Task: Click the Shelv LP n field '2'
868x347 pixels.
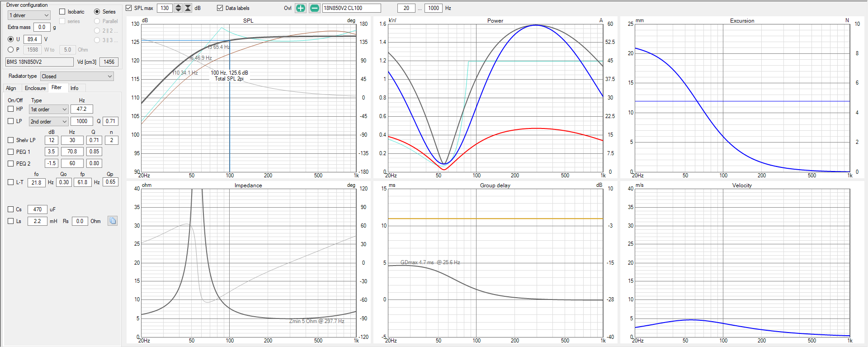Action: pos(112,140)
